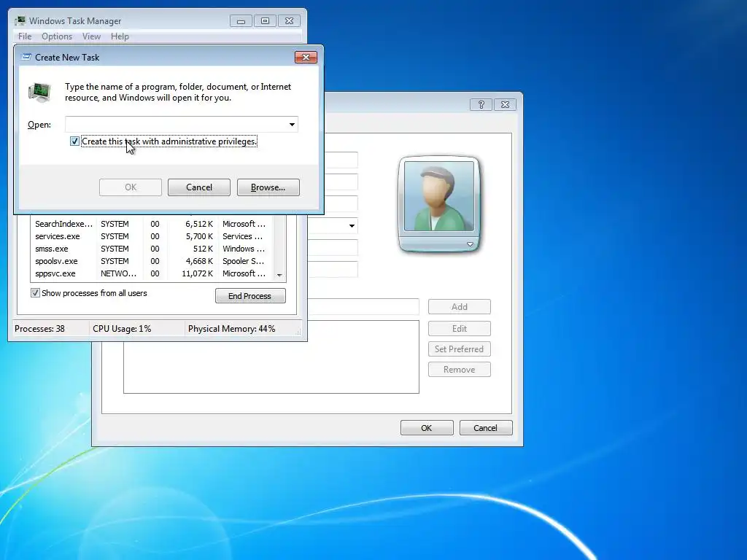Open the dropdown in the background dialog
747x560 pixels.
click(x=352, y=226)
